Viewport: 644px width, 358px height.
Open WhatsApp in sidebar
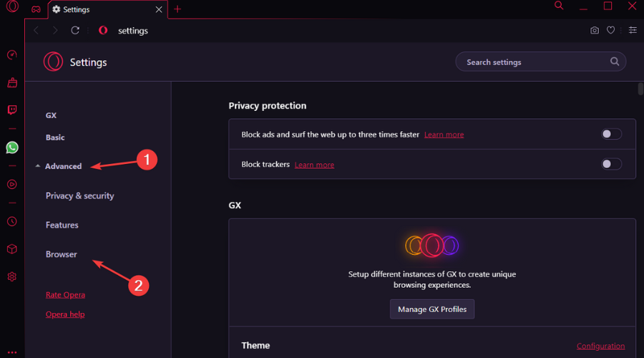click(12, 147)
